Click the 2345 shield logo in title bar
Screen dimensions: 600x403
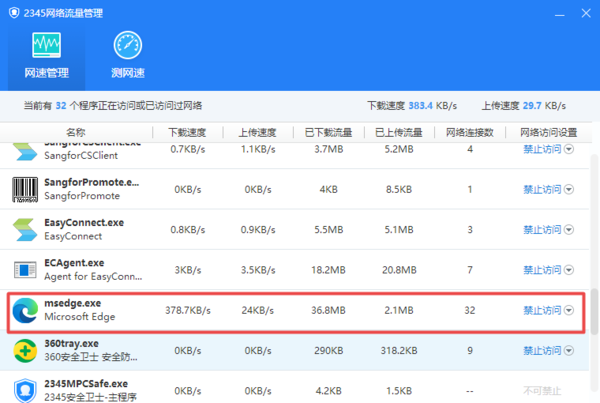(13, 12)
